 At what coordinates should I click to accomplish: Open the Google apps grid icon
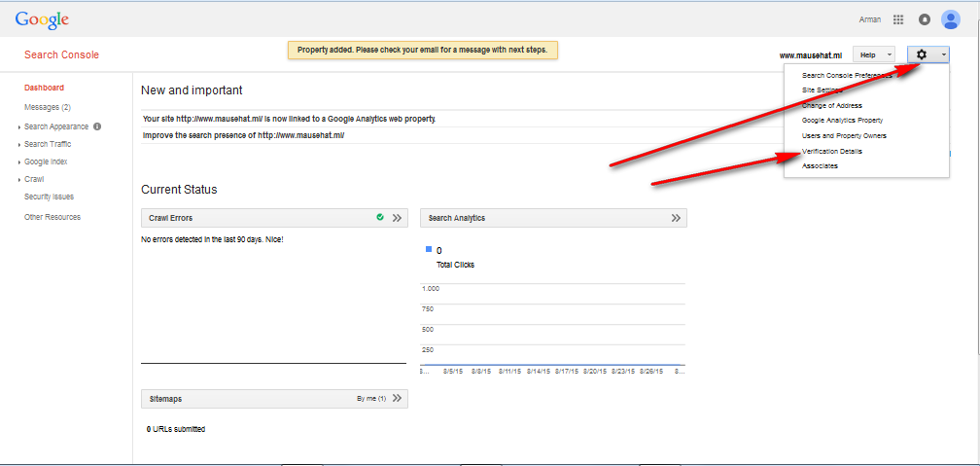coord(898,19)
